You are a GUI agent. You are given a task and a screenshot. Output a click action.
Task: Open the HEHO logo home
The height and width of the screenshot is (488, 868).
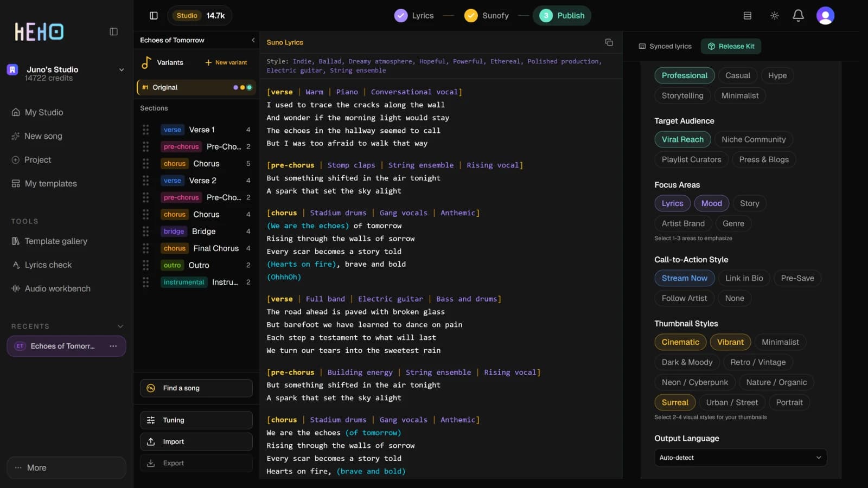coord(39,31)
